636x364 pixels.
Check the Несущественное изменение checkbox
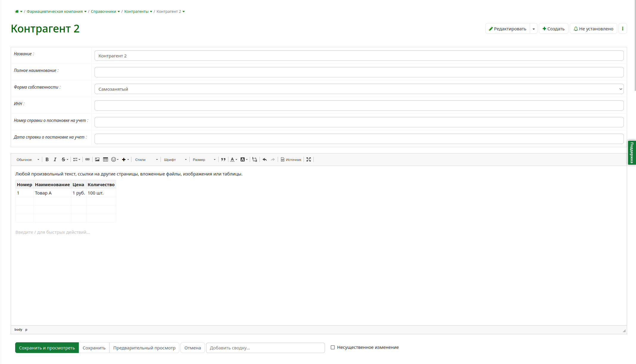click(333, 347)
